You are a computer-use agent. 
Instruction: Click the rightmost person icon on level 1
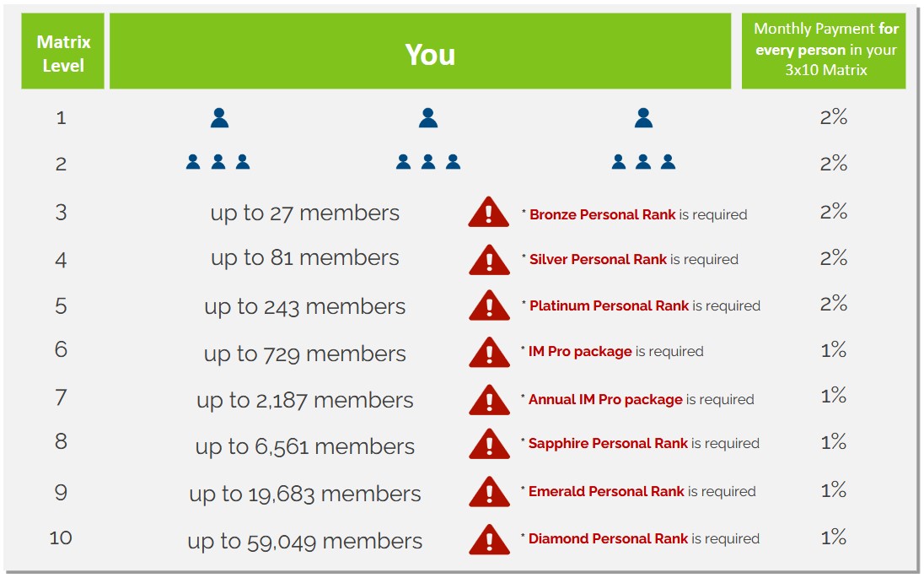click(x=643, y=118)
